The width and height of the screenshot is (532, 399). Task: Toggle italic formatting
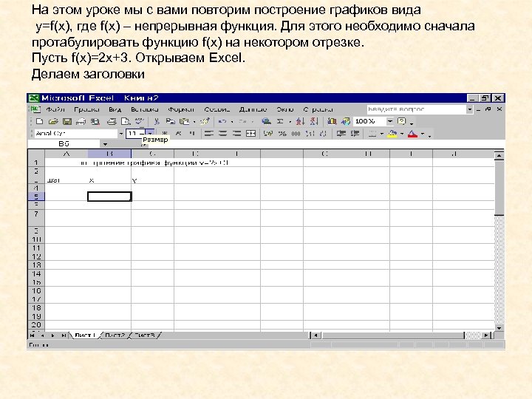pyautogui.click(x=179, y=133)
